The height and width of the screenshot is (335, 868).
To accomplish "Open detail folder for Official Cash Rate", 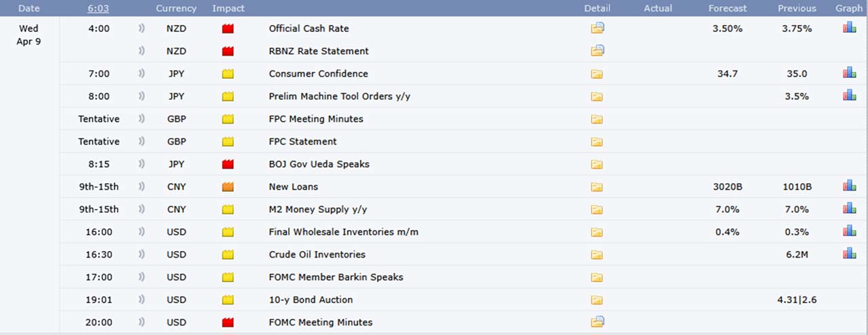I will click(x=597, y=28).
